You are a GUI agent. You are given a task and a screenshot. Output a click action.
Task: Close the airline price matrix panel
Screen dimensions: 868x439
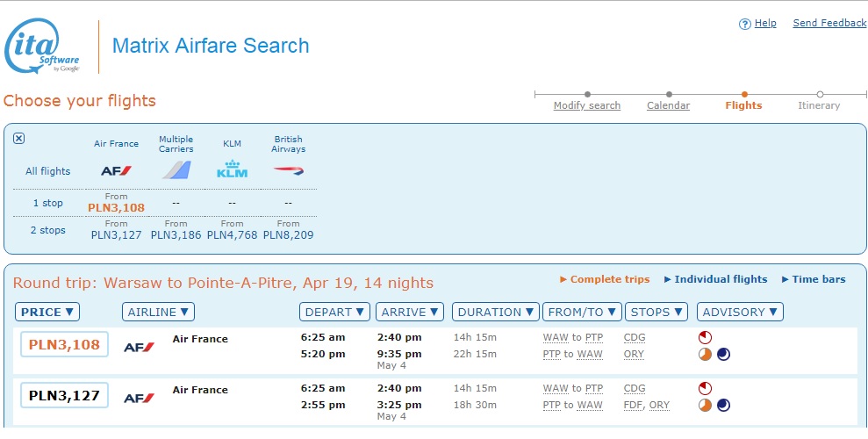click(18, 139)
